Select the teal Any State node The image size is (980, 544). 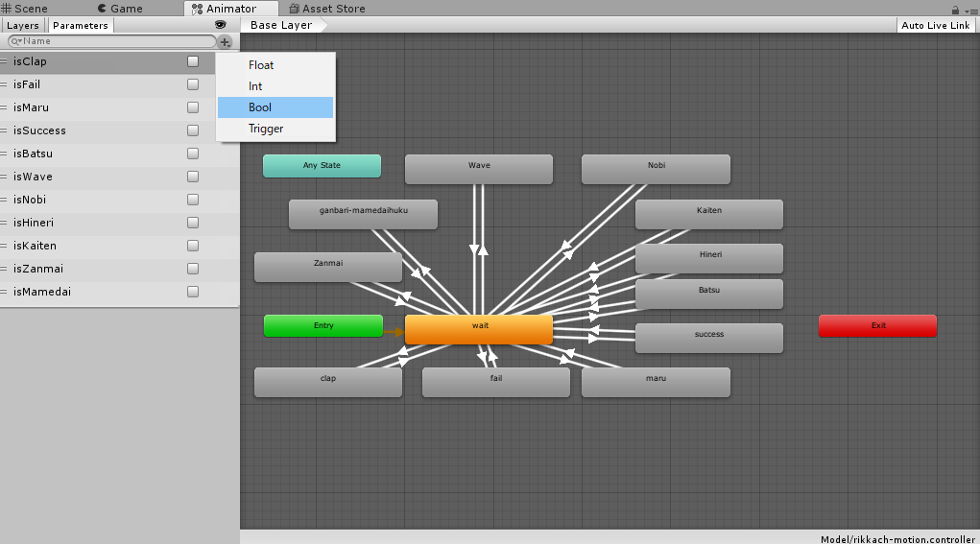pos(322,166)
